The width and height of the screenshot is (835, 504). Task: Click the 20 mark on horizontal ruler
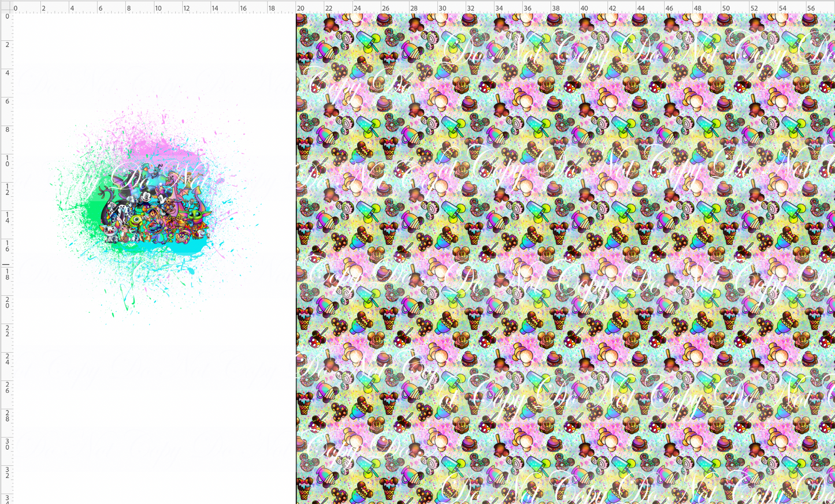[x=300, y=8]
